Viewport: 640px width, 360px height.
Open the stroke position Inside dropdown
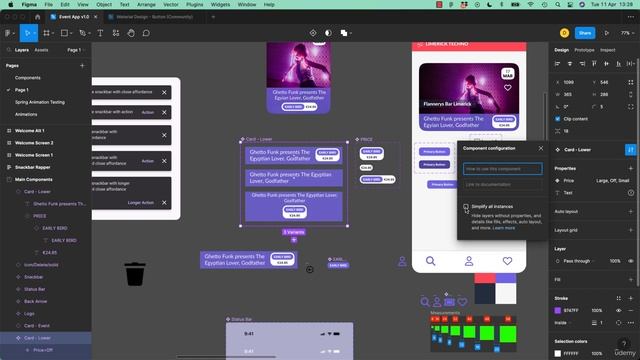tap(562, 323)
